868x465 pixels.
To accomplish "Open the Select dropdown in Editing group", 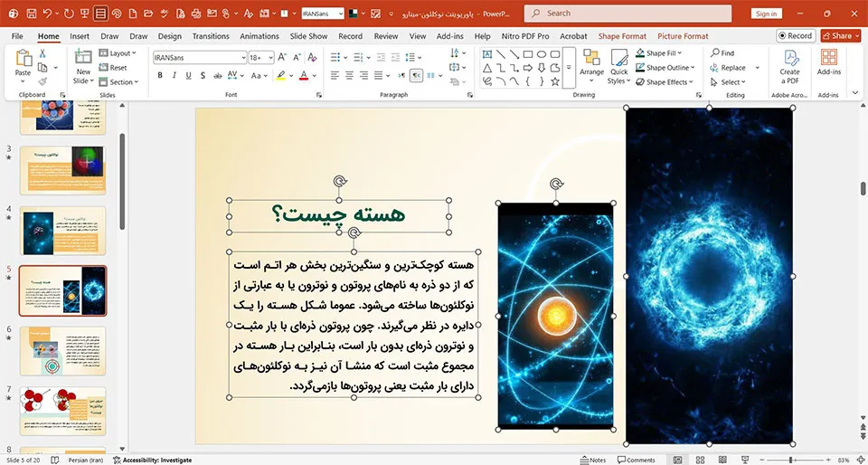I will click(728, 82).
